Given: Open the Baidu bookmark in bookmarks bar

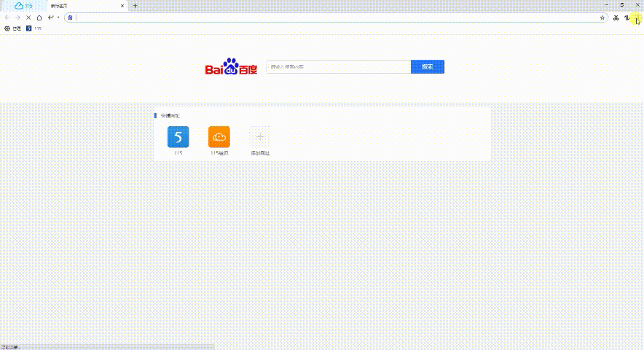Looking at the screenshot, I should tap(13, 28).
